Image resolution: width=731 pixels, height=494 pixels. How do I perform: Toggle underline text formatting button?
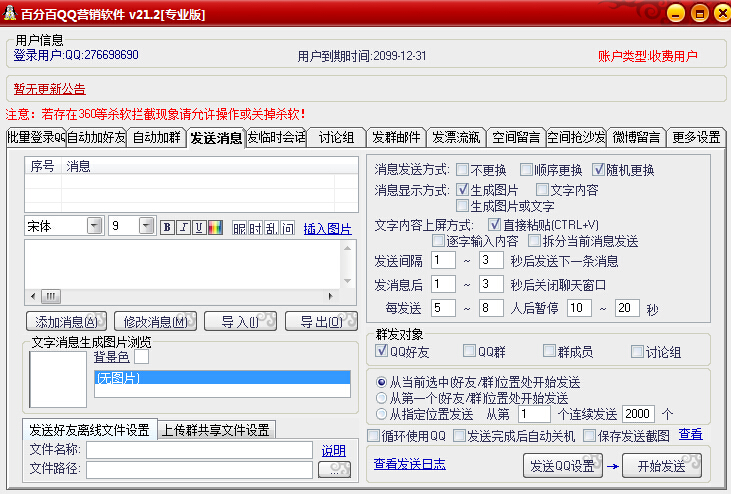[x=199, y=227]
